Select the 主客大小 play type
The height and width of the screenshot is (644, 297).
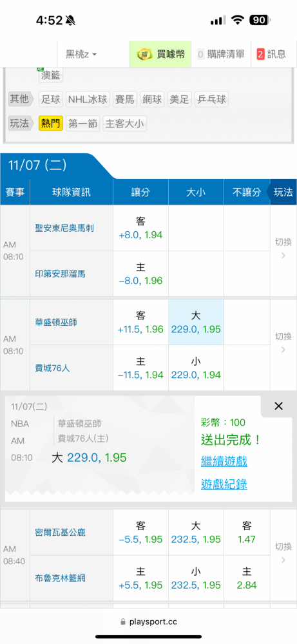click(124, 123)
